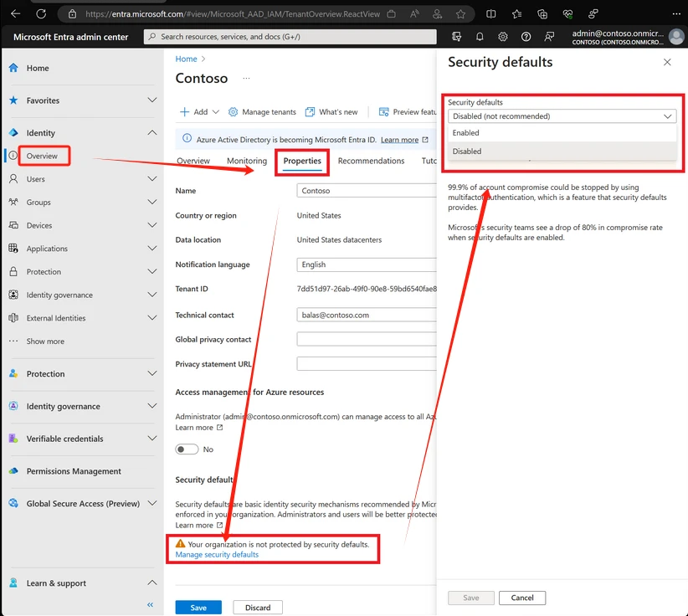Open Cloud Shell icon in portal header

[x=456, y=37]
